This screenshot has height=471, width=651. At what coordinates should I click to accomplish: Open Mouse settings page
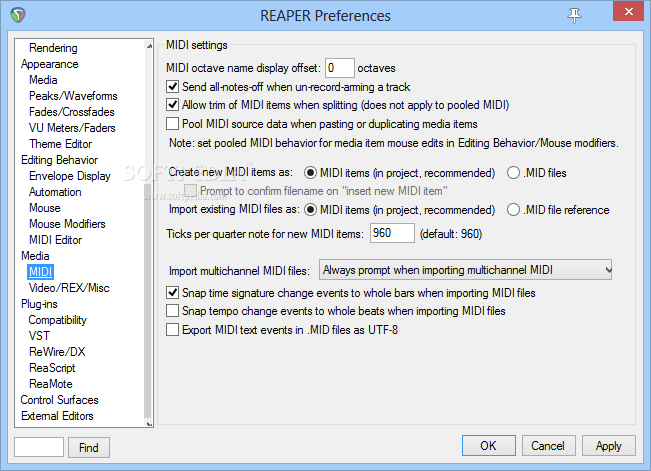[x=44, y=208]
